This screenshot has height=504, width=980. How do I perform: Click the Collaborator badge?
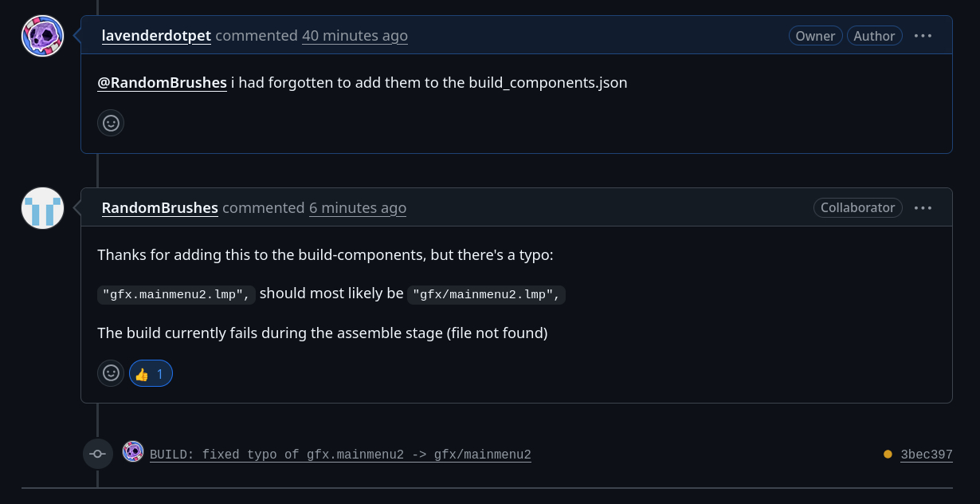coord(857,208)
